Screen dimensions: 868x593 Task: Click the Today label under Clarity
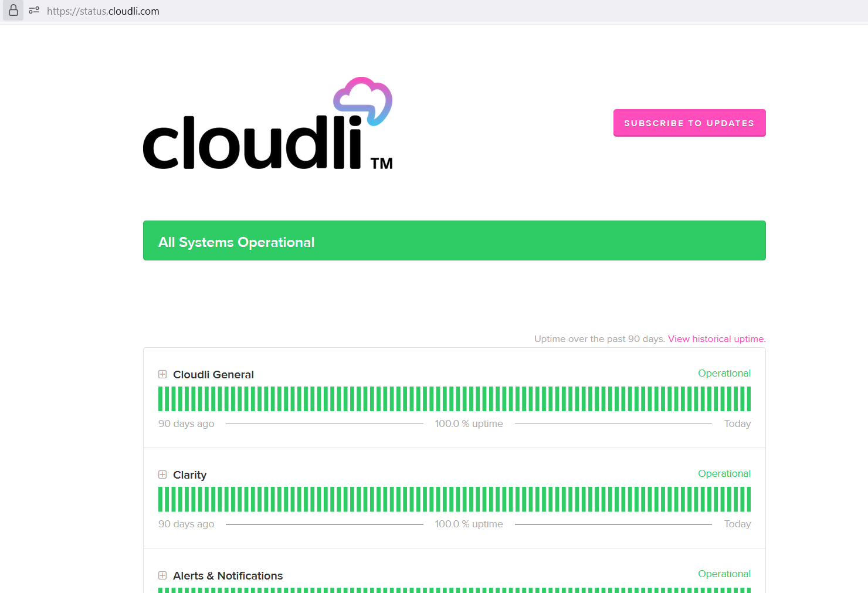point(737,524)
